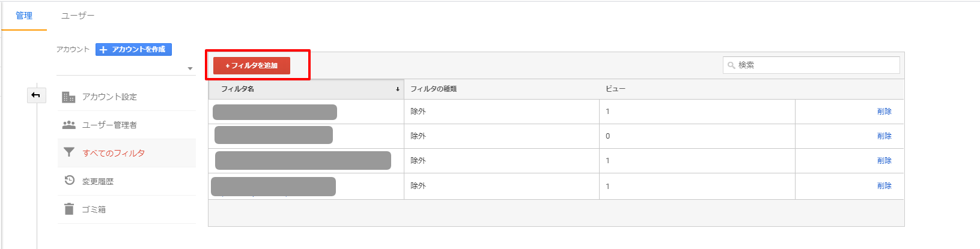Click the people icon for ユーザー管理者
The width and height of the screenshot is (980, 249).
tap(69, 125)
